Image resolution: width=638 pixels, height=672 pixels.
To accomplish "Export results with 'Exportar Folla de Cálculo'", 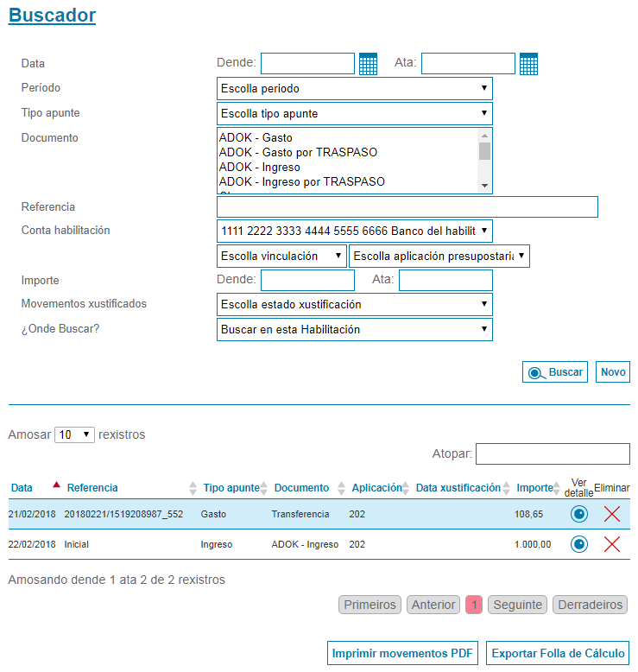I will [x=558, y=654].
